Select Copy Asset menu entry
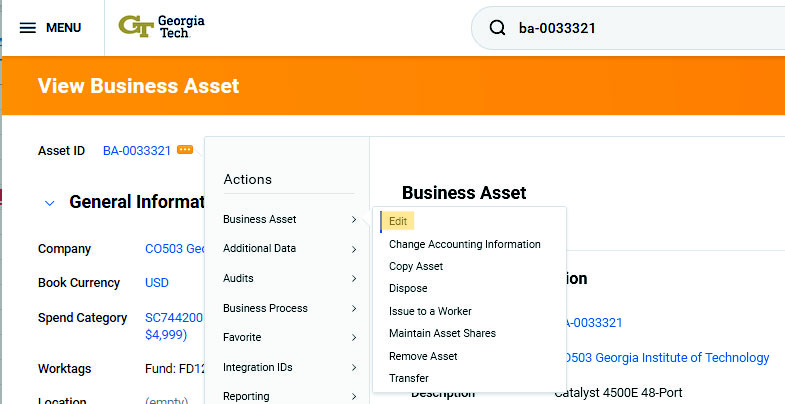Screen dimensions: 785x404 [416, 266]
